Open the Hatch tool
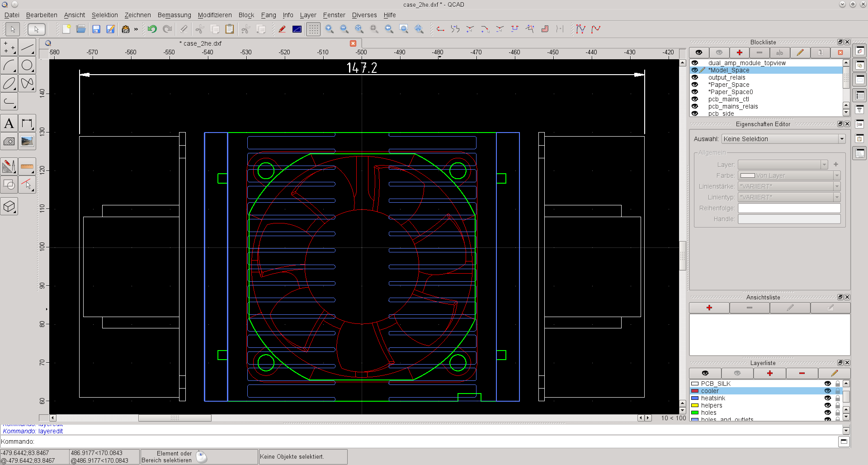868x465 pixels. click(9, 141)
